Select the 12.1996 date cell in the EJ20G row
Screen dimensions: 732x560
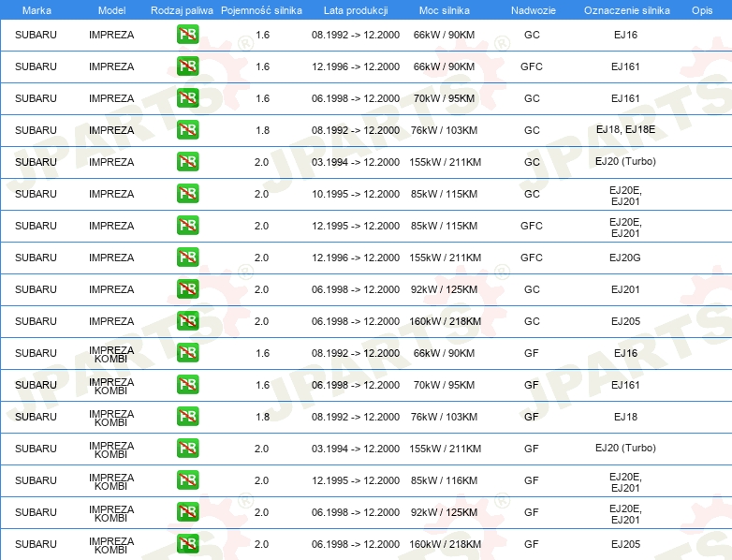pyautogui.click(x=356, y=258)
